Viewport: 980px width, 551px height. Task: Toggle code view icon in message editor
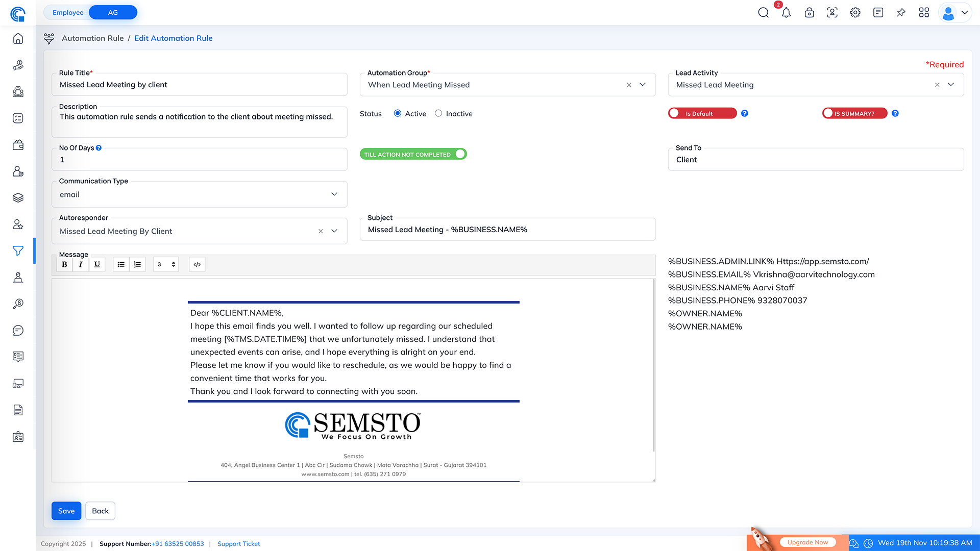197,264
